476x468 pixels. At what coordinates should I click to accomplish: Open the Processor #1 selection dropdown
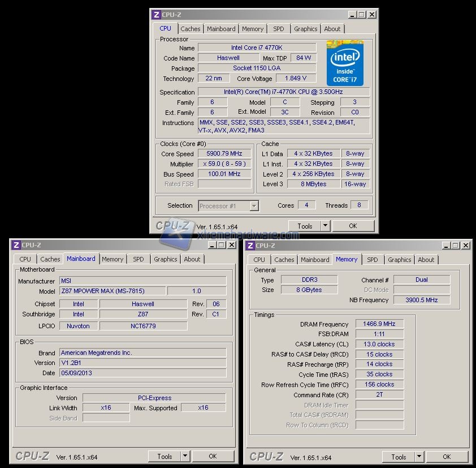pyautogui.click(x=254, y=206)
